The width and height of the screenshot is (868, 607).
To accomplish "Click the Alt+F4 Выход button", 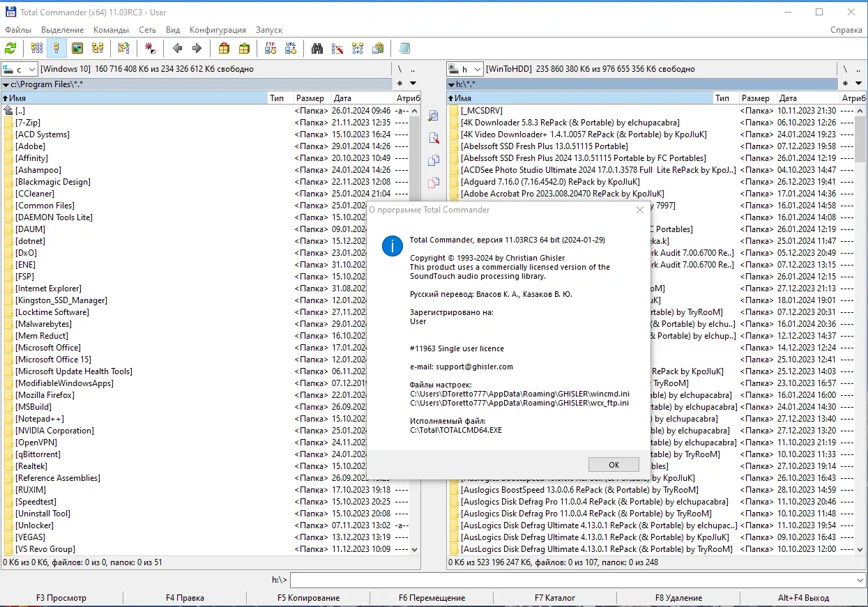I will 804,598.
